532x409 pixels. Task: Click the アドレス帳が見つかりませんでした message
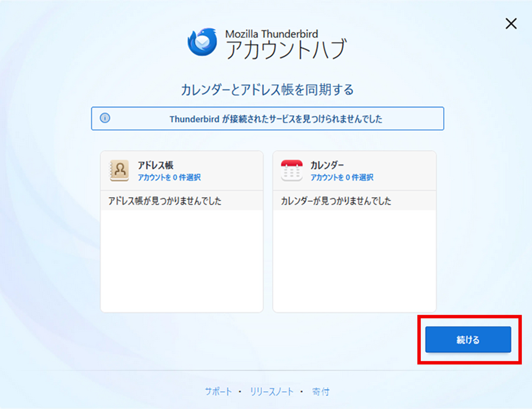tap(165, 201)
